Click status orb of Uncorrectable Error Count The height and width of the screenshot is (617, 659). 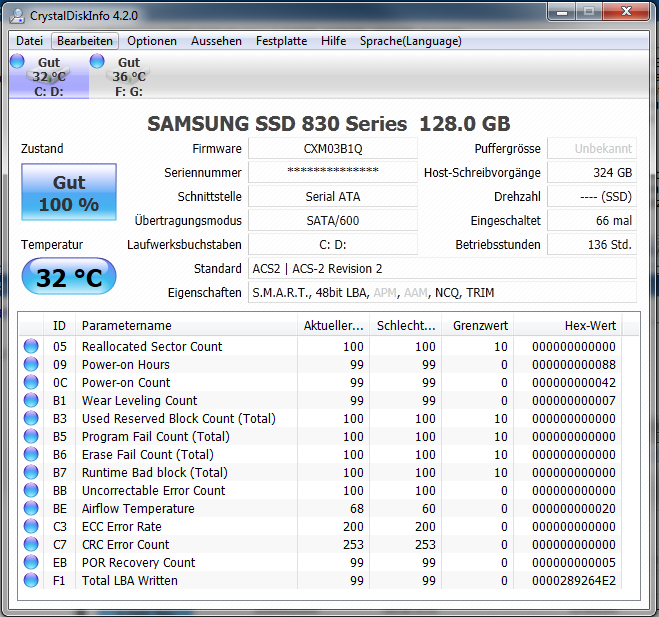pyautogui.click(x=31, y=490)
